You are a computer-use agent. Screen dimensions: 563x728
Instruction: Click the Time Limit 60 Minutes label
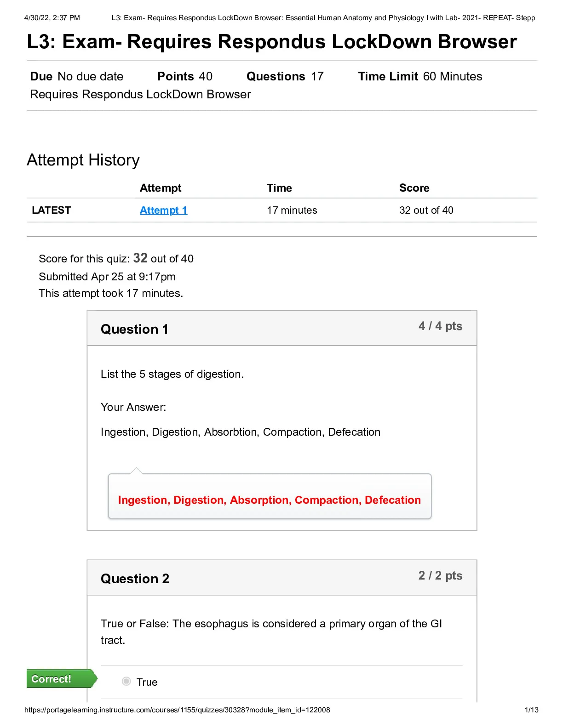420,76
